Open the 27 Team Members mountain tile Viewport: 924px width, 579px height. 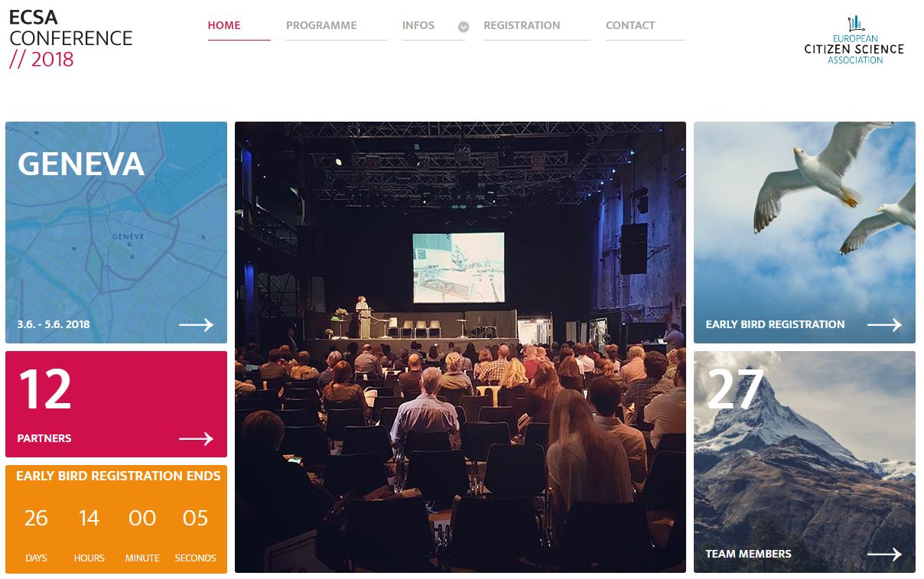(805, 462)
